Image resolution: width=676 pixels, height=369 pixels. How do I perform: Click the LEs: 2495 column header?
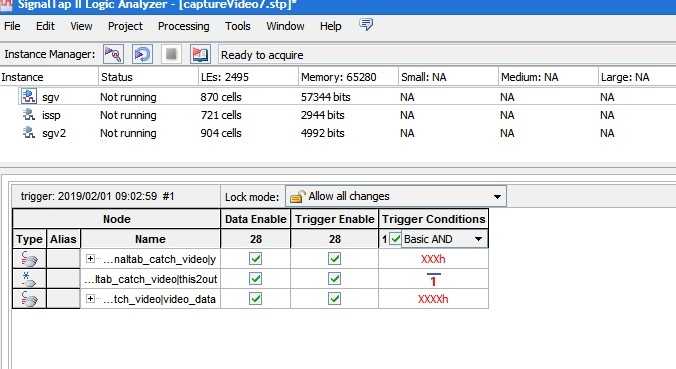(x=249, y=77)
